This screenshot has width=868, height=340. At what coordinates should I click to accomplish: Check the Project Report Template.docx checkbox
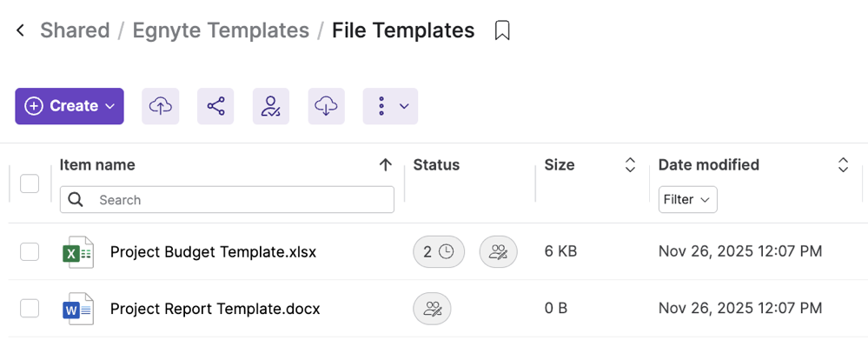[30, 309]
